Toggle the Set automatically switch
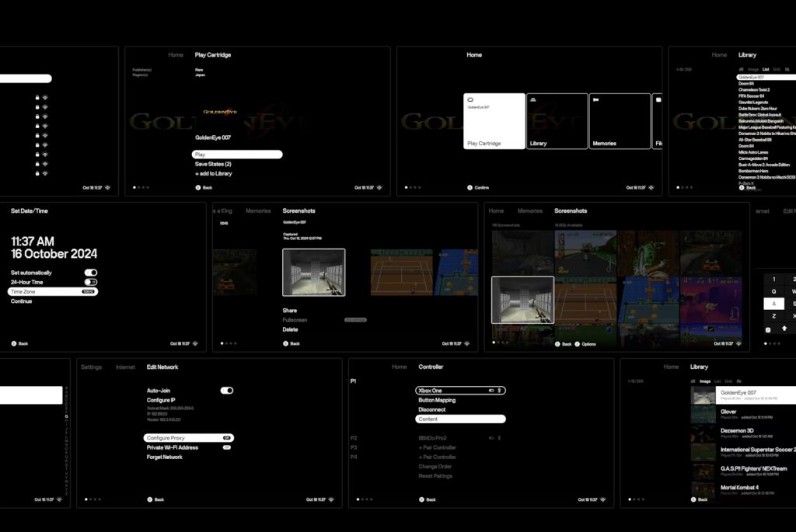796x532 pixels. 91,273
